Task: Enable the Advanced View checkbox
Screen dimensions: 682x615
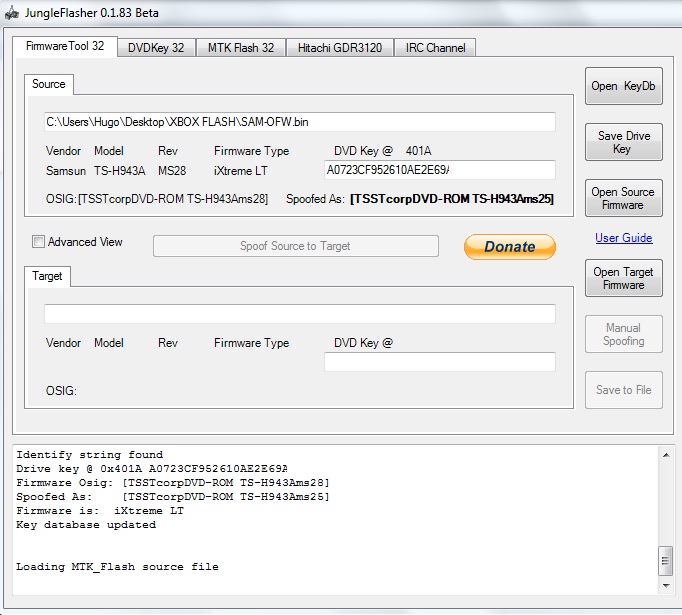Action: click(x=38, y=242)
